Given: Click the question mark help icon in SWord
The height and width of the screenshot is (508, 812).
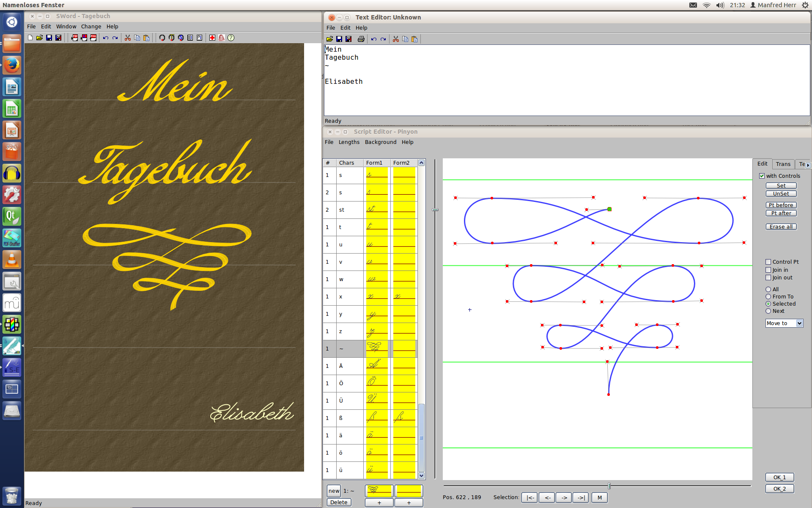Looking at the screenshot, I should click(231, 38).
